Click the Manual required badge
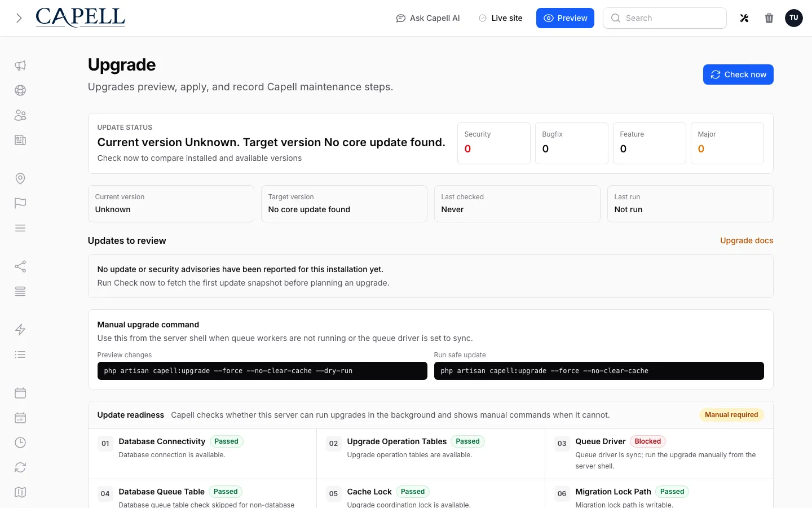 tap(731, 415)
